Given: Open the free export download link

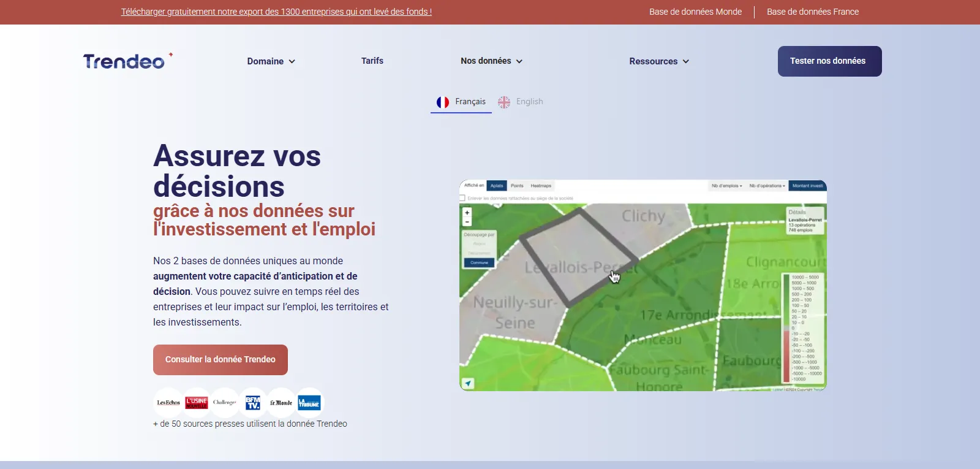Looking at the screenshot, I should click(x=276, y=12).
